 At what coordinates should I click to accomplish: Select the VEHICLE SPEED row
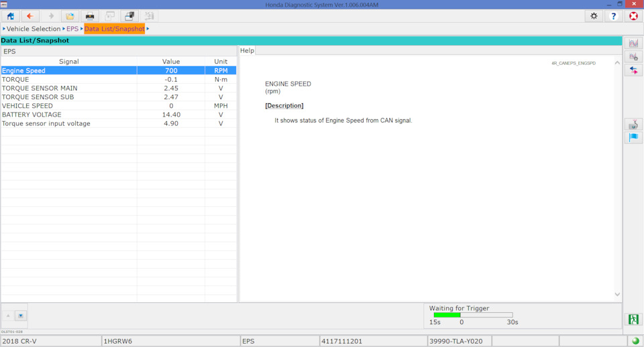coord(118,106)
